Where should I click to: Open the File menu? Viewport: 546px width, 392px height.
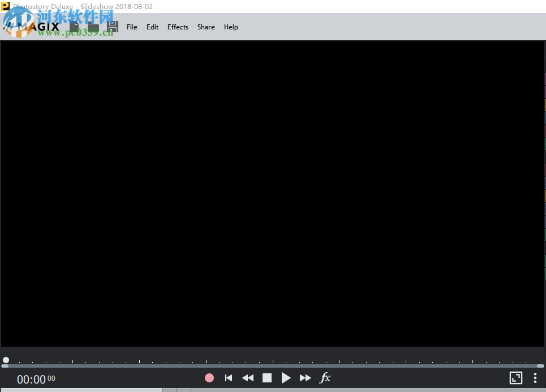click(x=132, y=27)
